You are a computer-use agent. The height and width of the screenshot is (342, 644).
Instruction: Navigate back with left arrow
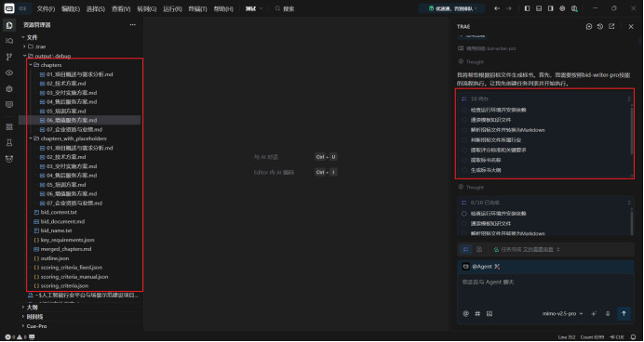point(497,8)
